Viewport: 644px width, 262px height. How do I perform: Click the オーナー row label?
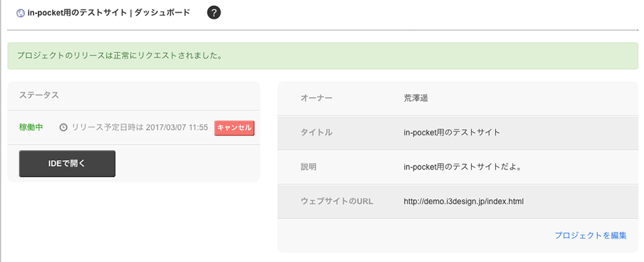coord(316,98)
